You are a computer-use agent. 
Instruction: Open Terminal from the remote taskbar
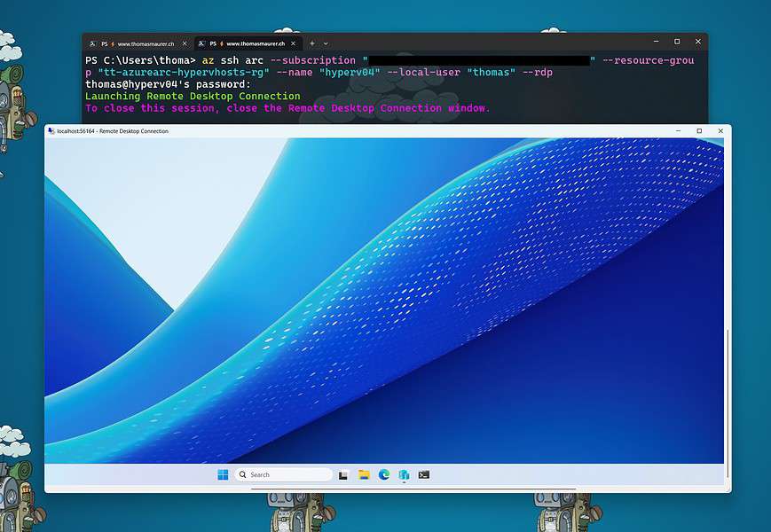424,474
